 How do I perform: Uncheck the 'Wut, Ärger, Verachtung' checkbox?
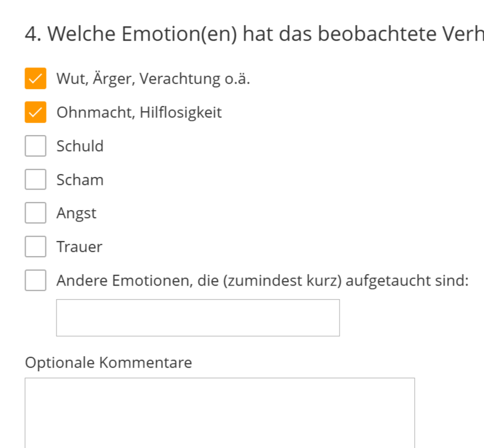pos(35,79)
